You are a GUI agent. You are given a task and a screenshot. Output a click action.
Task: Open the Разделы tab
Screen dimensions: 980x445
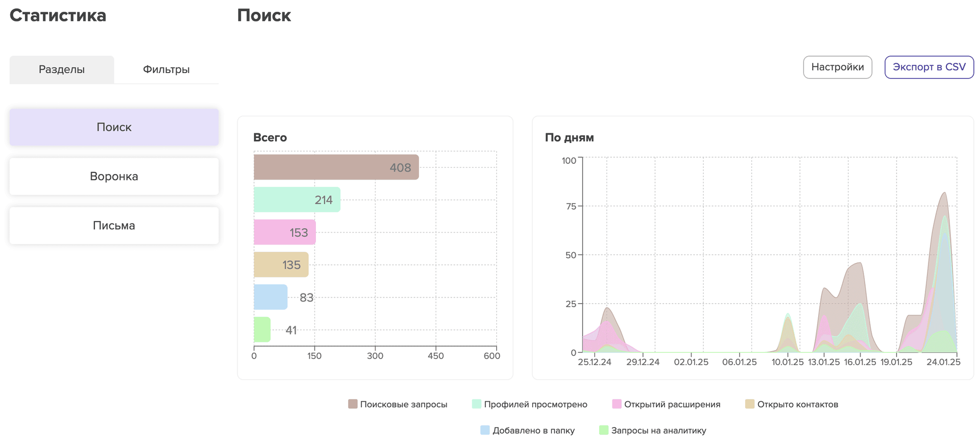62,69
